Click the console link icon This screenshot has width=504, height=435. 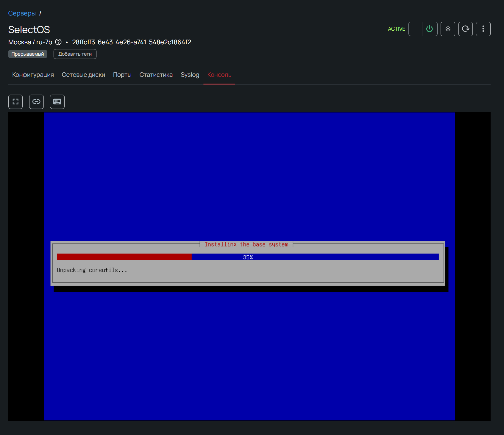coord(36,102)
